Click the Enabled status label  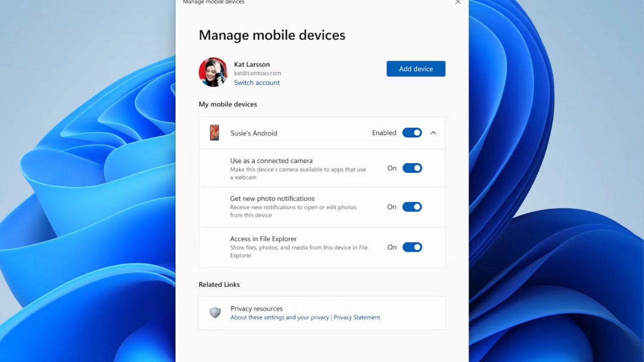click(384, 133)
